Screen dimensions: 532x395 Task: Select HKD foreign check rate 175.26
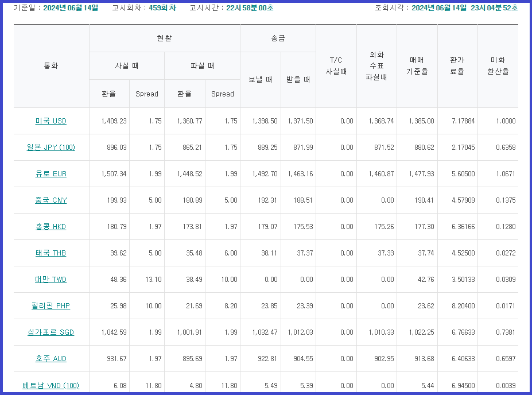[384, 226]
